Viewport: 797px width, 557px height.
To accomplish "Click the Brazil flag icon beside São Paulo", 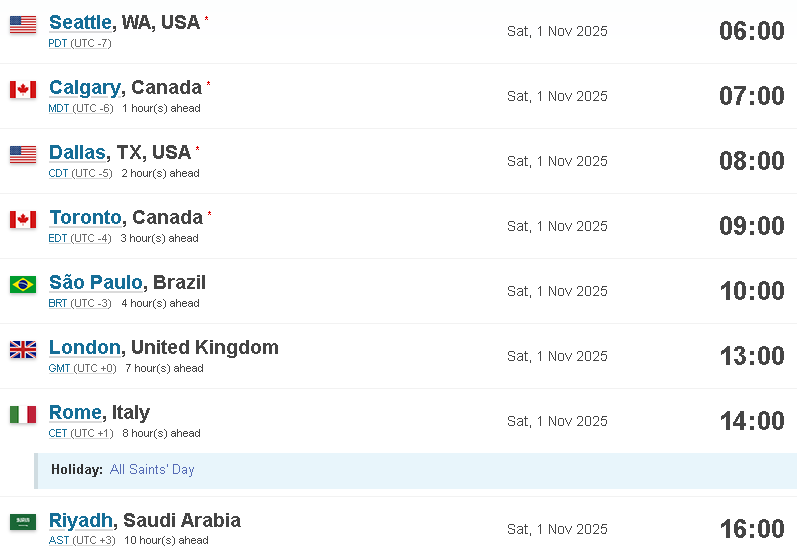I will click(x=23, y=285).
